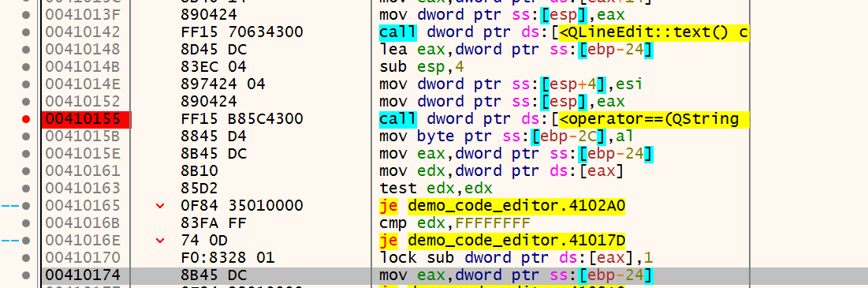Image resolution: width=868 pixels, height=288 pixels.
Task: Select address 00410152
Action: [x=82, y=102]
